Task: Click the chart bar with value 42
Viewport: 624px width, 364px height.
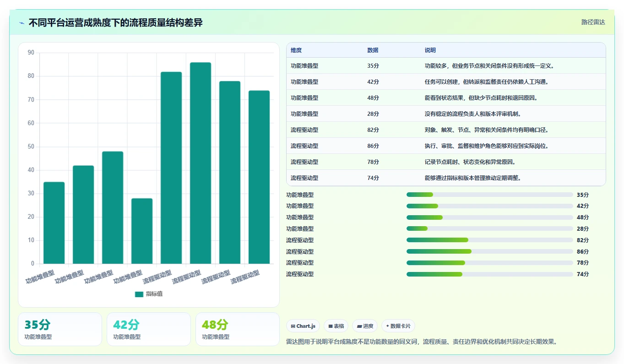Action: pos(83,215)
